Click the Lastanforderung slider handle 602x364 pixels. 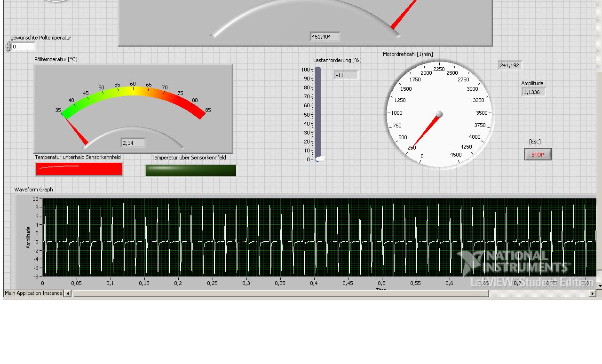[320, 159]
